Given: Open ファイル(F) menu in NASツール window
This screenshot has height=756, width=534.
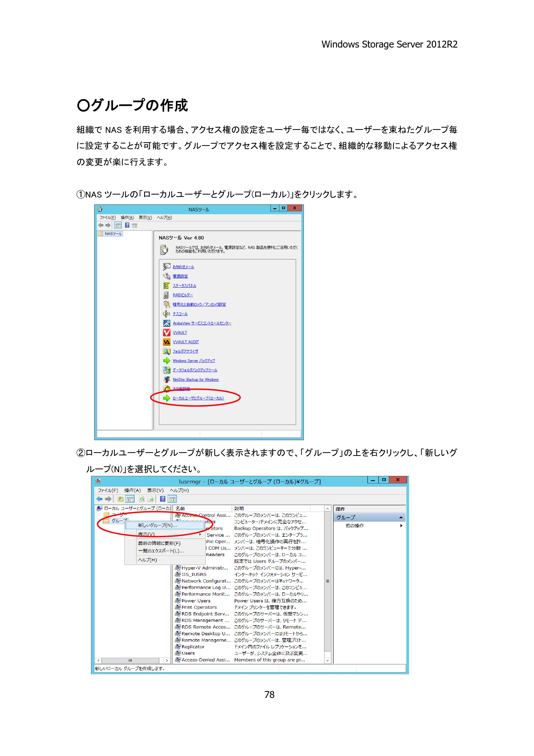Looking at the screenshot, I should point(108,217).
